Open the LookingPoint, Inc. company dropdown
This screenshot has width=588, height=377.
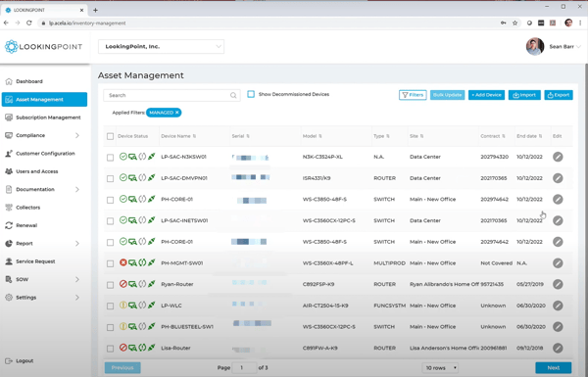point(162,46)
